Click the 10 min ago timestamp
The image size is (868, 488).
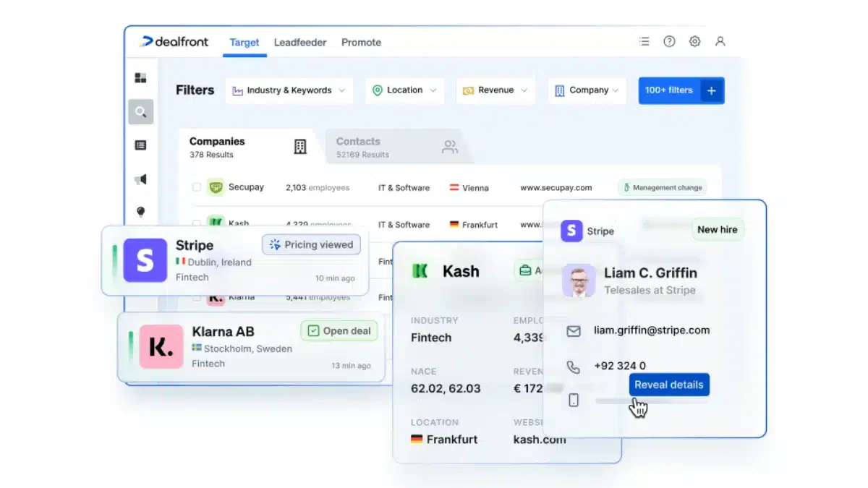pyautogui.click(x=335, y=278)
